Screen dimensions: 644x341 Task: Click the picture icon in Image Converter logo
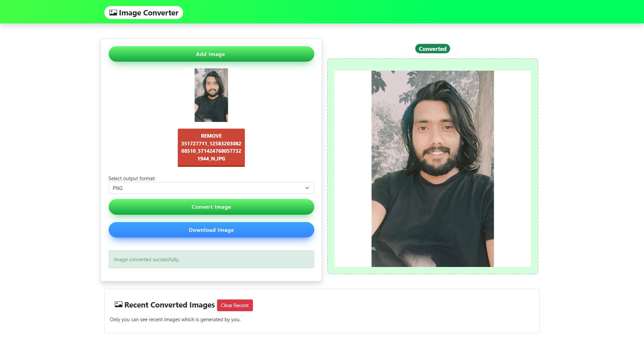(113, 13)
